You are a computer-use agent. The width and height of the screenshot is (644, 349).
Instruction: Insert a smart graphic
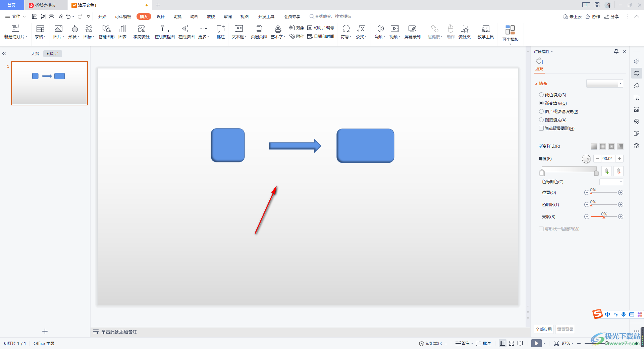tap(107, 32)
